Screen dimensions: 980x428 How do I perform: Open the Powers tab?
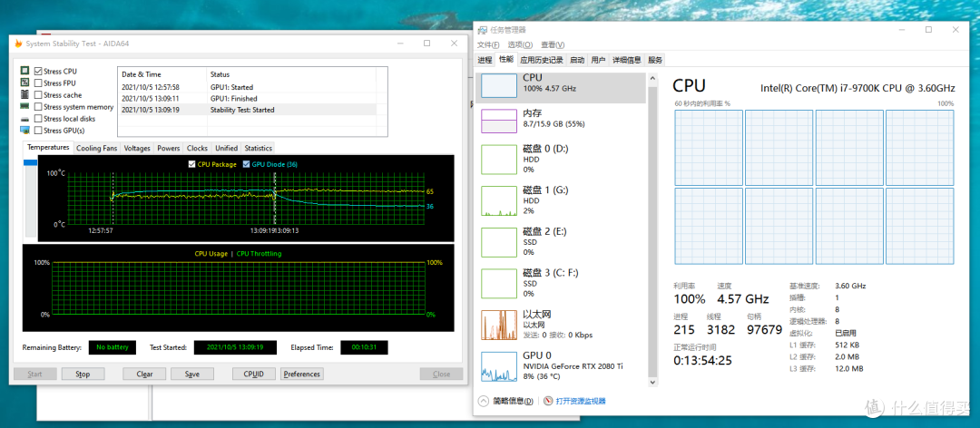pos(169,148)
